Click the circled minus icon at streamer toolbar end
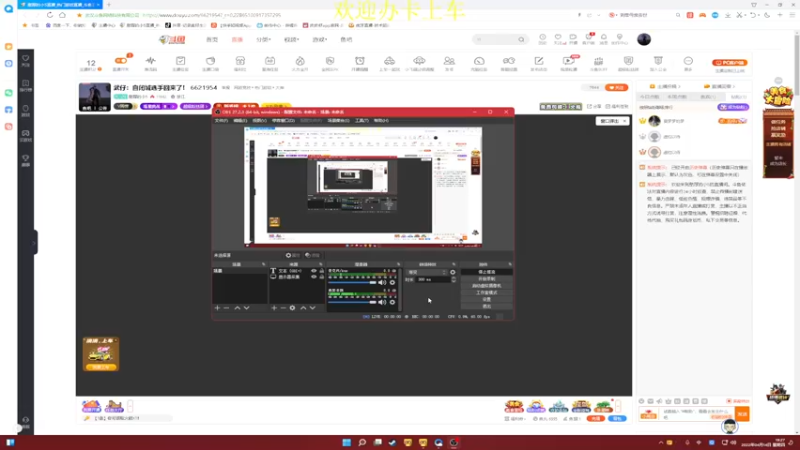 (x=688, y=63)
